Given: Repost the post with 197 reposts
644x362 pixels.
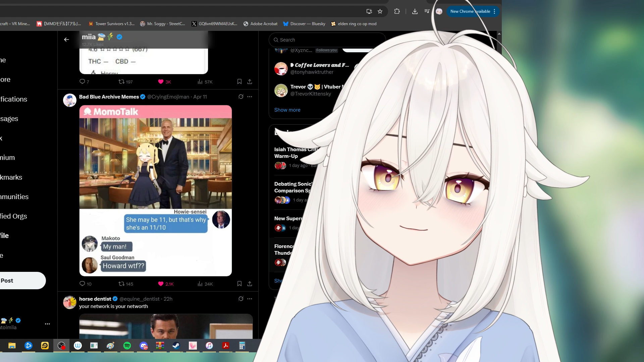Looking at the screenshot, I should tap(125, 81).
